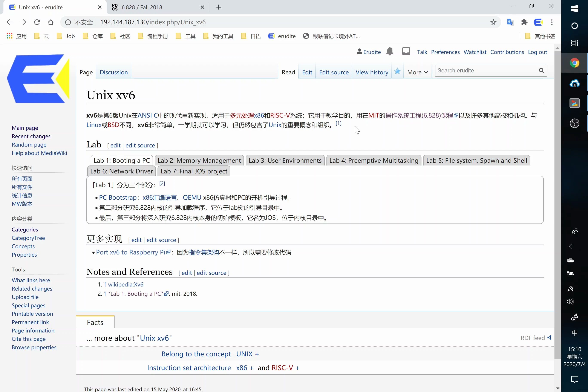588x392 pixels.
Task: Click the Log out link
Action: (x=538, y=52)
